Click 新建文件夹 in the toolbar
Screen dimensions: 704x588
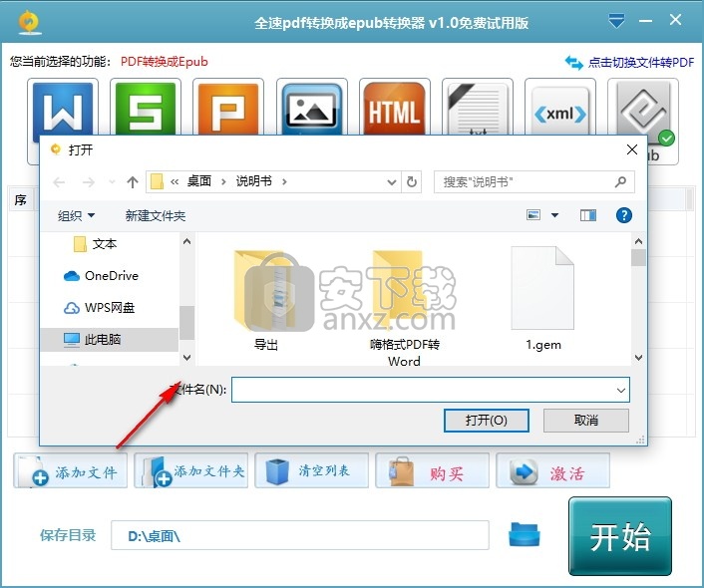pos(155,216)
